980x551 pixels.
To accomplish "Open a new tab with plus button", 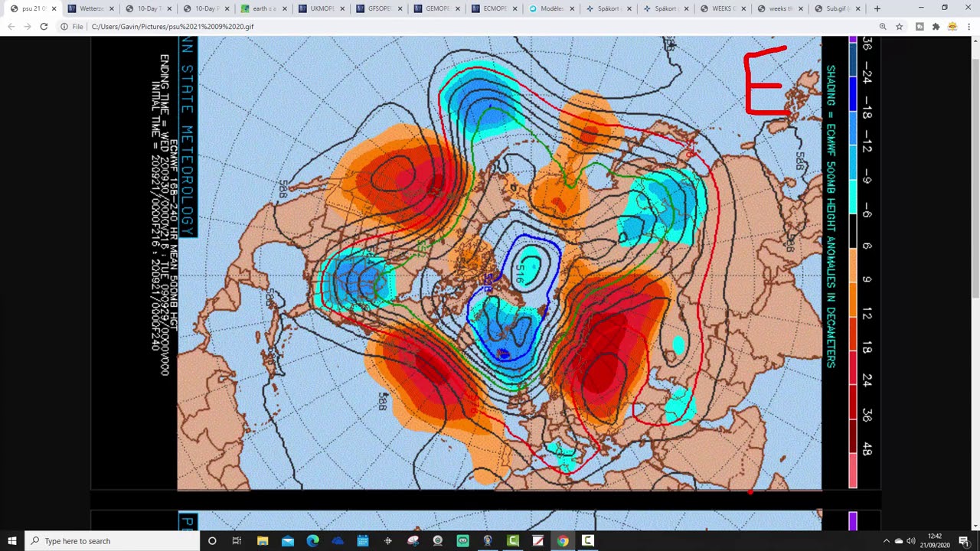I will tap(877, 8).
